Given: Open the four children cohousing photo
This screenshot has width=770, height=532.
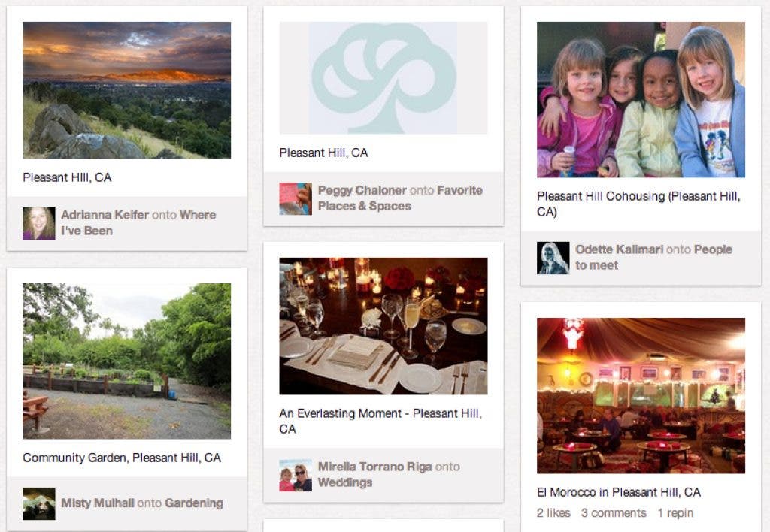Looking at the screenshot, I should click(641, 99).
